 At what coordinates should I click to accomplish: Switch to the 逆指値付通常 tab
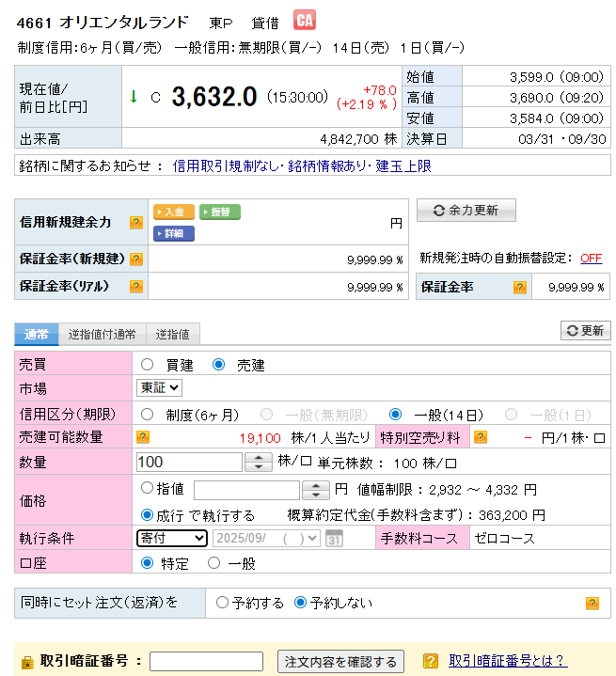pos(102,334)
